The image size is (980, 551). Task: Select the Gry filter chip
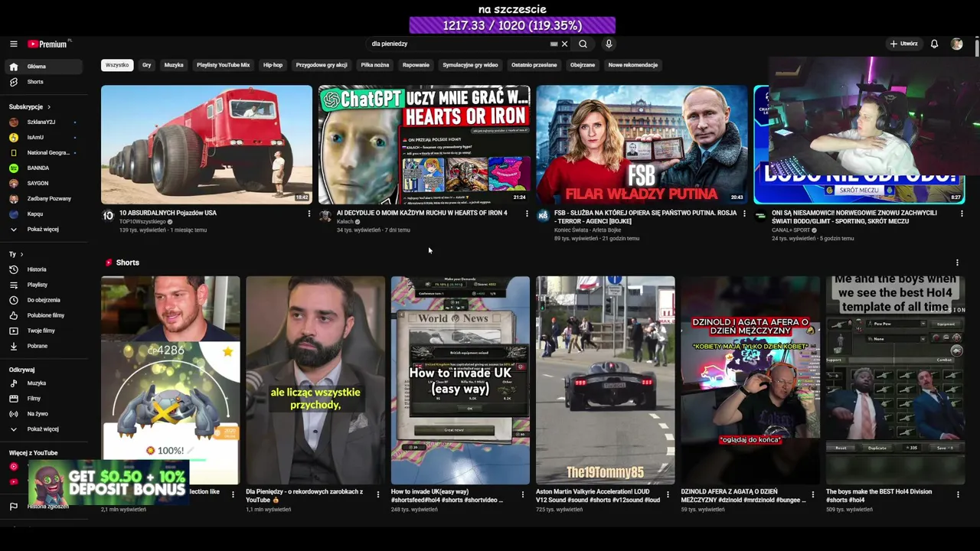(x=146, y=65)
